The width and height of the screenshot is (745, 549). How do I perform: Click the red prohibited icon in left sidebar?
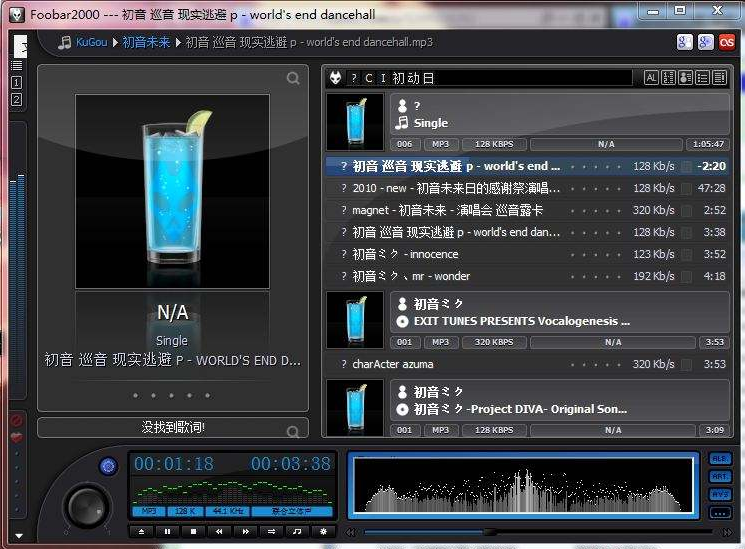pos(17,421)
